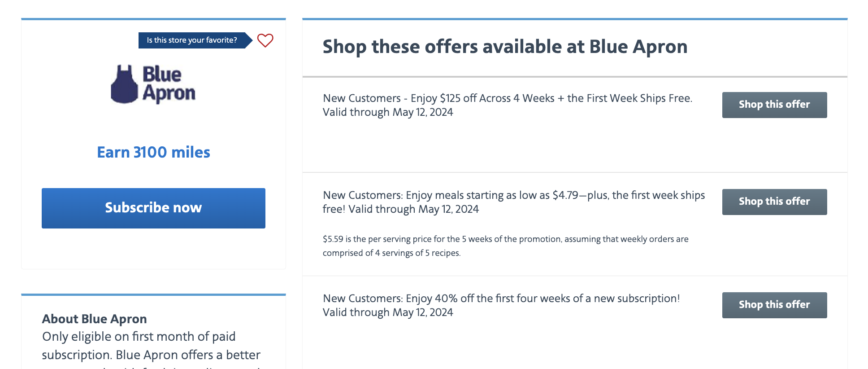Click the 40% off subscription offer text
Screen dimensions: 868x369
[x=501, y=304]
